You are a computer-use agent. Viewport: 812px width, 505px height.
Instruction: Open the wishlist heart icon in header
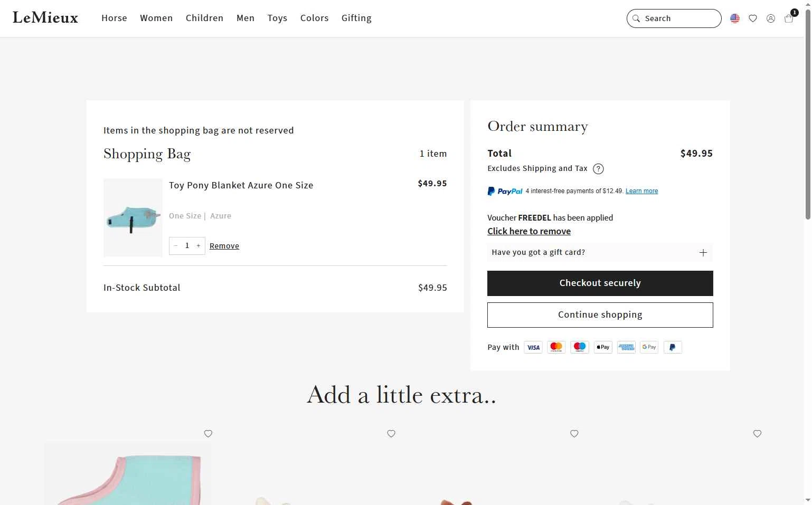pos(753,18)
